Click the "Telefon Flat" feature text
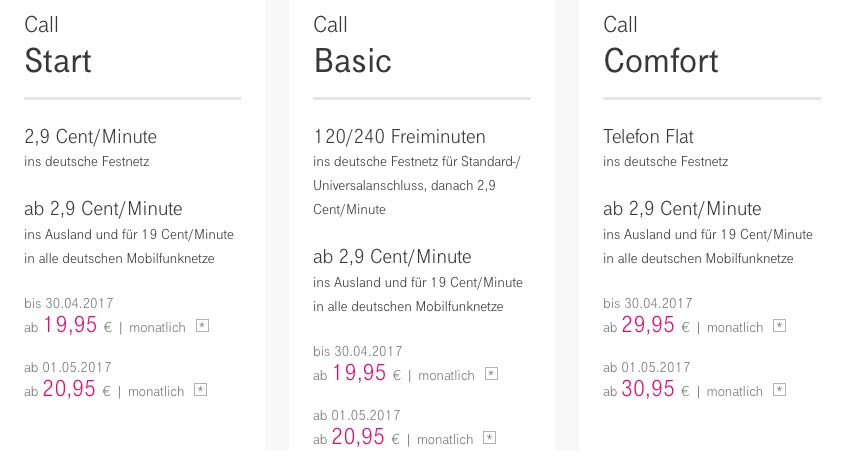 pos(648,137)
